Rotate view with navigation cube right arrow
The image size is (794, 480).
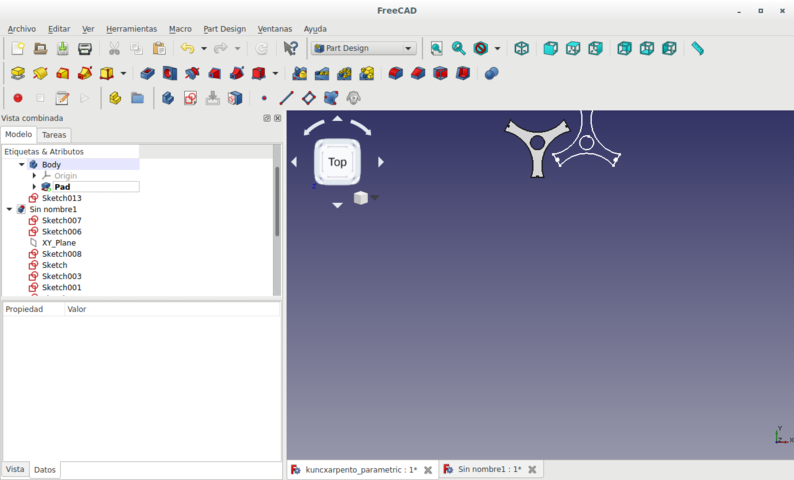coord(381,162)
